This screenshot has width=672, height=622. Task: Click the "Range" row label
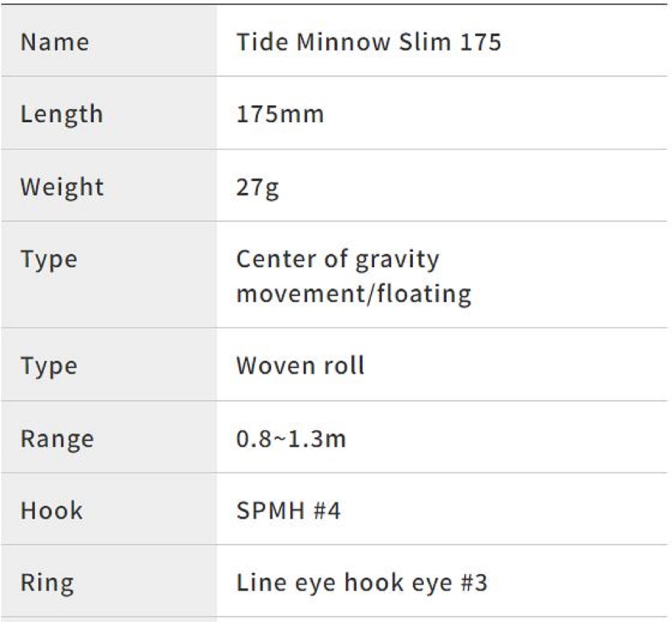pyautogui.click(x=57, y=439)
